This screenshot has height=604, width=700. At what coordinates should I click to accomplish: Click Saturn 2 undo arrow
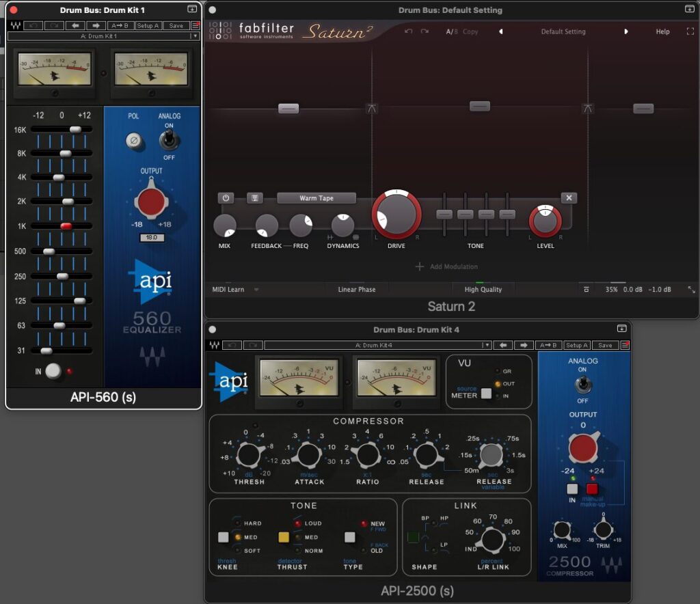[x=409, y=31]
